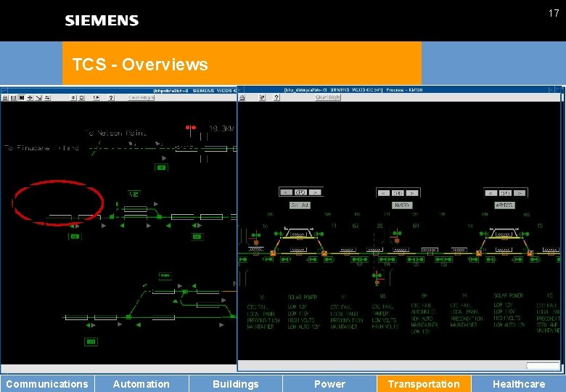The width and height of the screenshot is (566, 392).
Task: Open help question mark in the left window
Action: click(111, 98)
